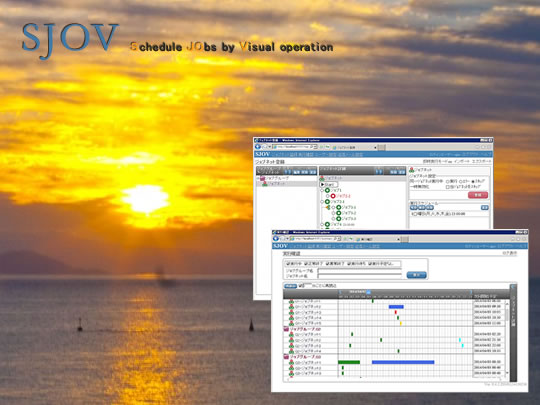This screenshot has height=405, width=540.
Task: Select the jobnet icon under job group tree
Action: point(265,184)
